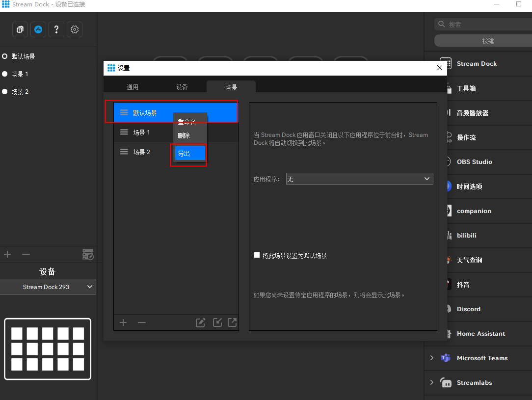Click the search magnifier icon
The height and width of the screenshot is (400, 532).
click(x=441, y=24)
